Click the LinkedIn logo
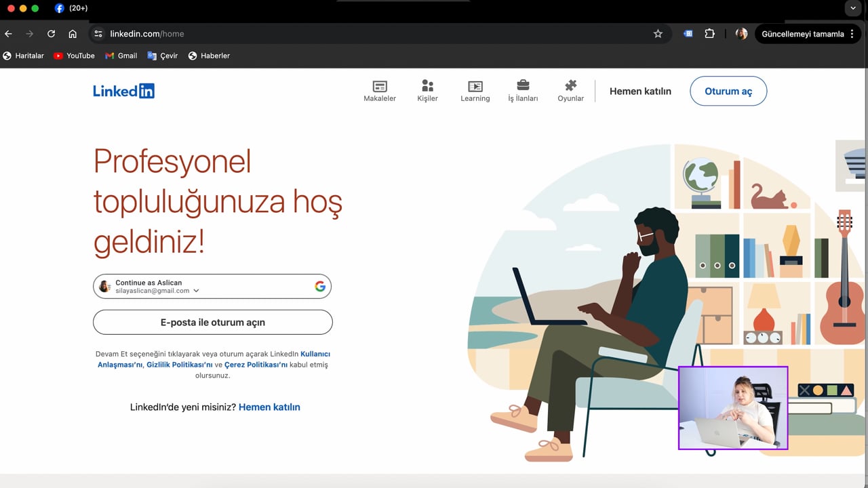 click(x=124, y=91)
